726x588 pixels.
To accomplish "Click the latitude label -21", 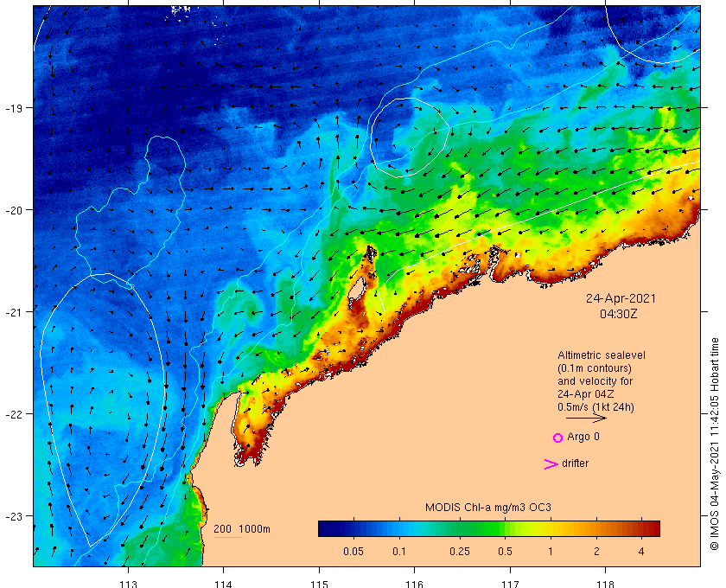I will tap(14, 312).
